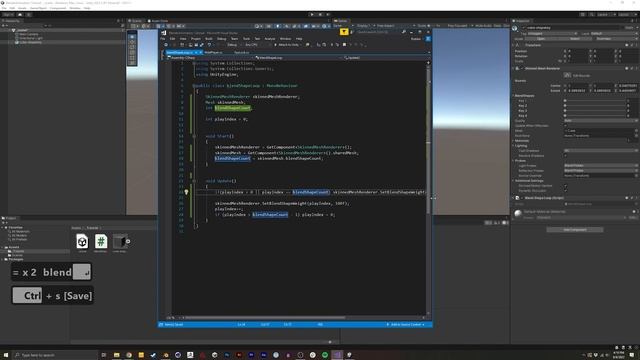This screenshot has height=360, width=640.
Task: Switch to Visual Studio taskbar icon
Action: (337, 355)
